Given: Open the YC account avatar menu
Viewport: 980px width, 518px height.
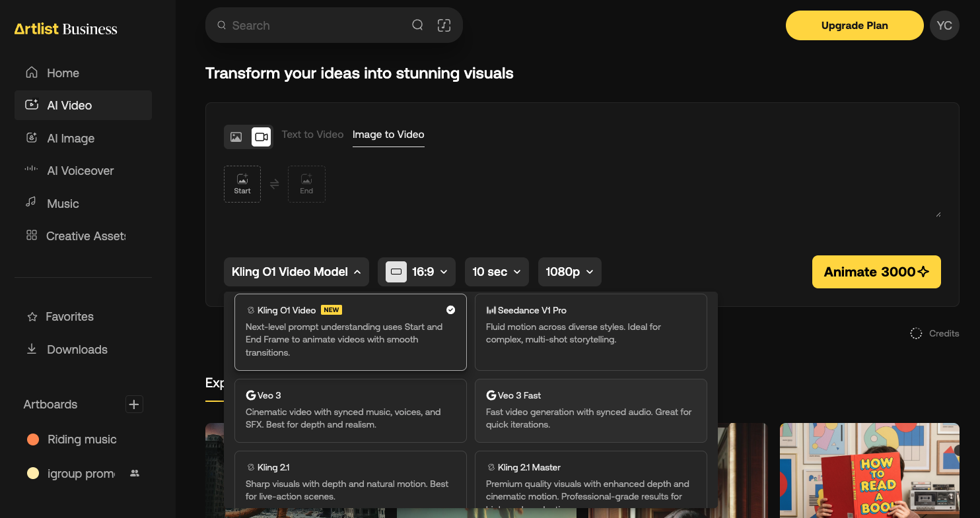Looking at the screenshot, I should tap(944, 26).
